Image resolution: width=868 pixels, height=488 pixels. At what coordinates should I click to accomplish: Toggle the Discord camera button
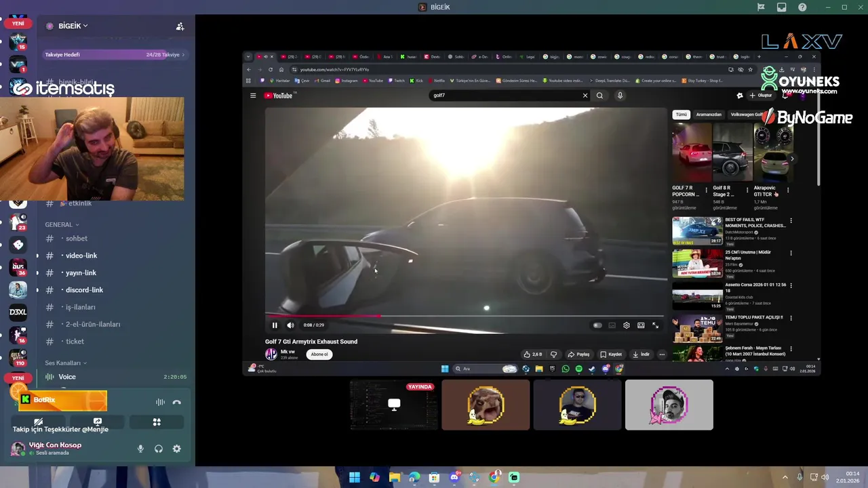pos(39,422)
